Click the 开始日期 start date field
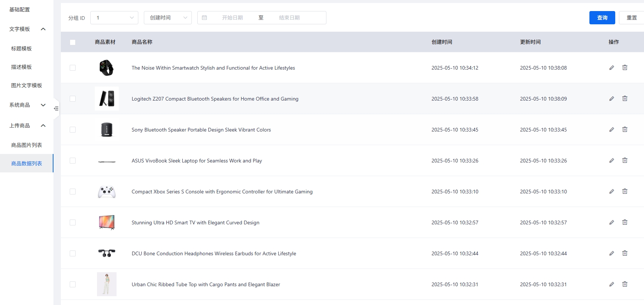The image size is (644, 305). (x=232, y=18)
